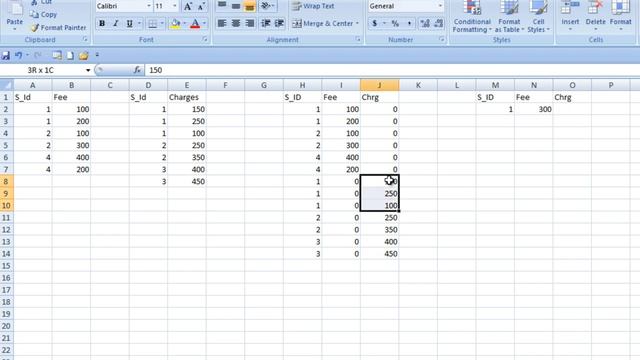Click the Borders icon

tap(152, 23)
